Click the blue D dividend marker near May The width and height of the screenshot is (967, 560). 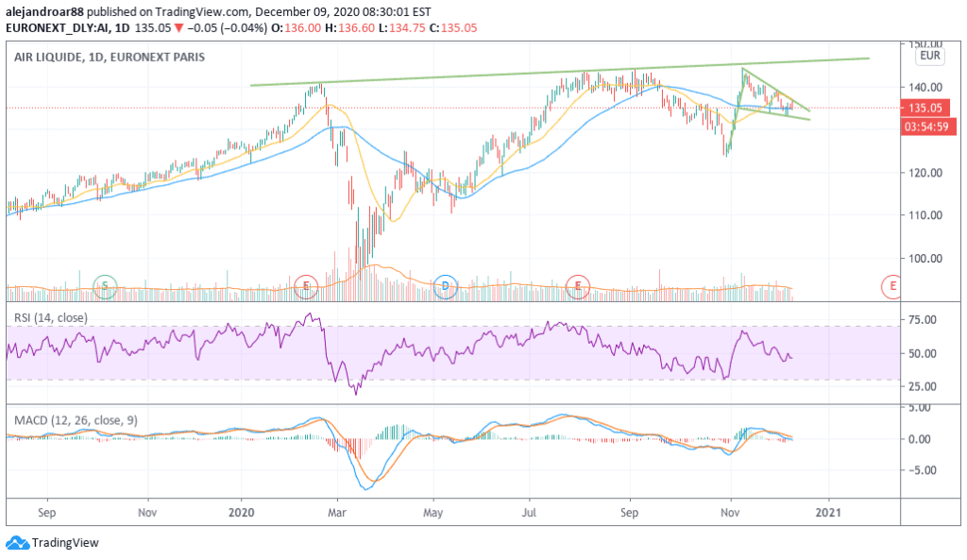pos(444,286)
